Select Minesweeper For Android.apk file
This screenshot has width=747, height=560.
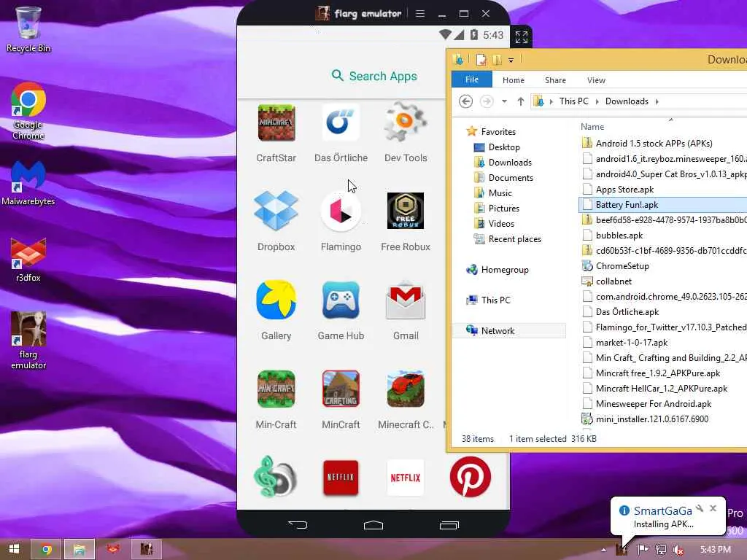pos(653,404)
